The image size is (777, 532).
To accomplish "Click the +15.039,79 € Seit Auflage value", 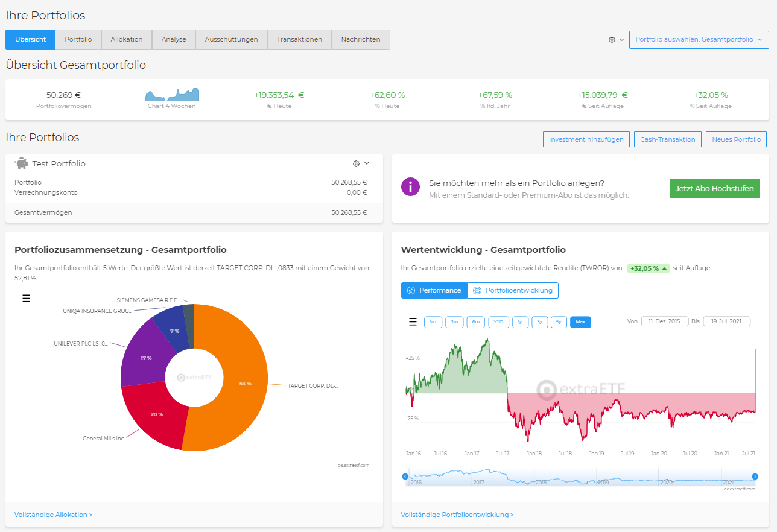I will (x=602, y=95).
